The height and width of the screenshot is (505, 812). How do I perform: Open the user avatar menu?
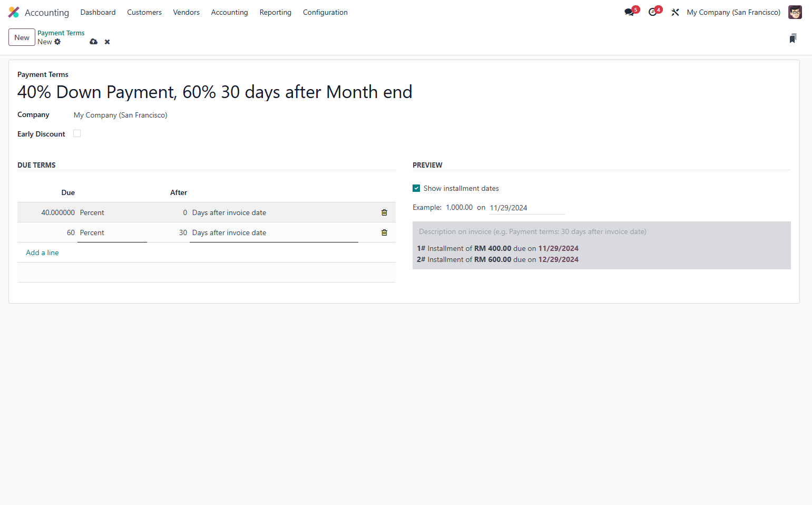795,12
